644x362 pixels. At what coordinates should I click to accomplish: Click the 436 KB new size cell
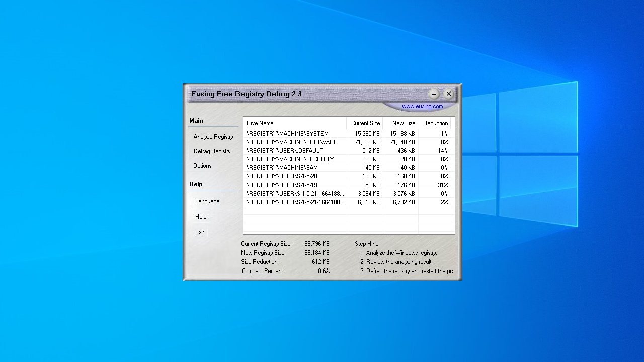coord(406,151)
